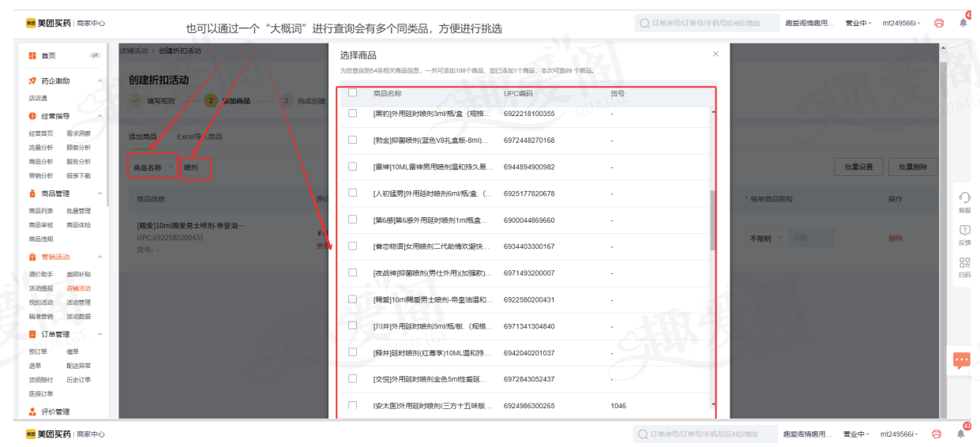Click the 批量设置 button
Screen dimensions: 980x447
tap(859, 167)
